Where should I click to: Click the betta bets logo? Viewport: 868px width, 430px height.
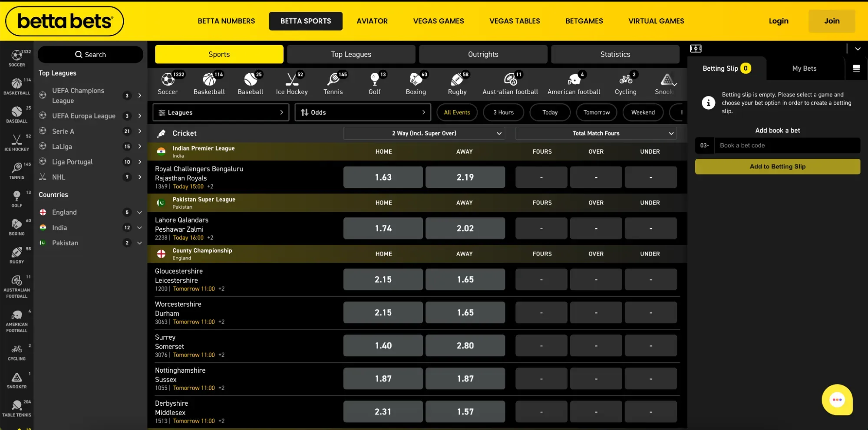tap(65, 21)
